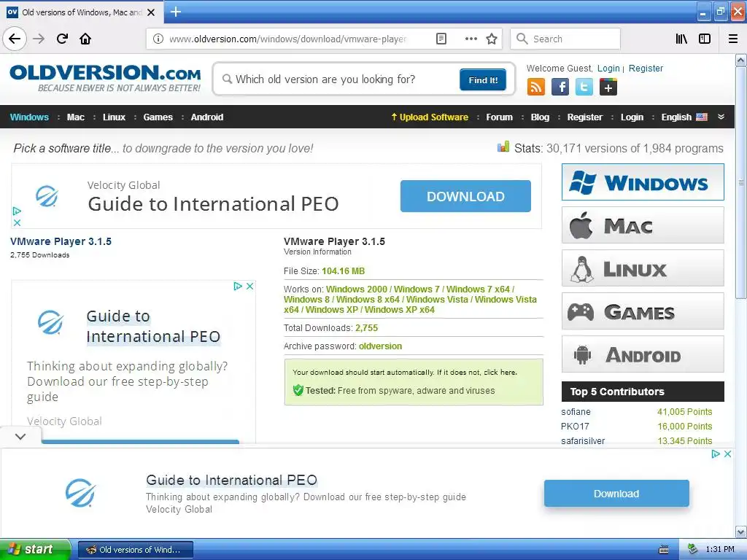The image size is (747, 560).
Task: Open the English language selector
Action: pos(684,117)
